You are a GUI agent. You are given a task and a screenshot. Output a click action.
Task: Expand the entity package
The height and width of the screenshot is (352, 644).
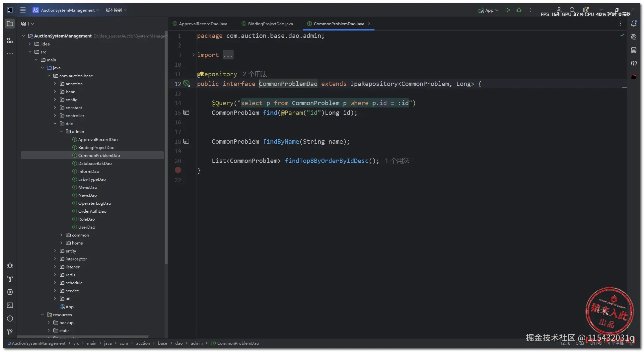(55, 251)
